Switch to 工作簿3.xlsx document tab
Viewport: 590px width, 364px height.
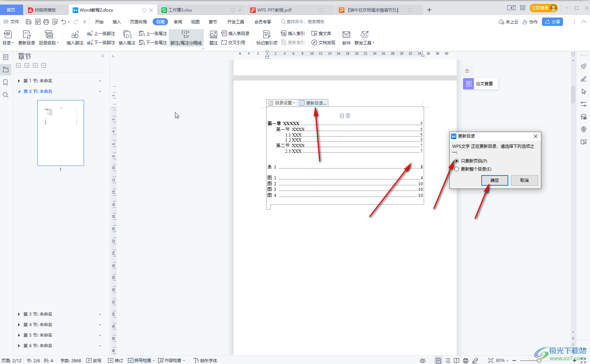[x=201, y=10]
